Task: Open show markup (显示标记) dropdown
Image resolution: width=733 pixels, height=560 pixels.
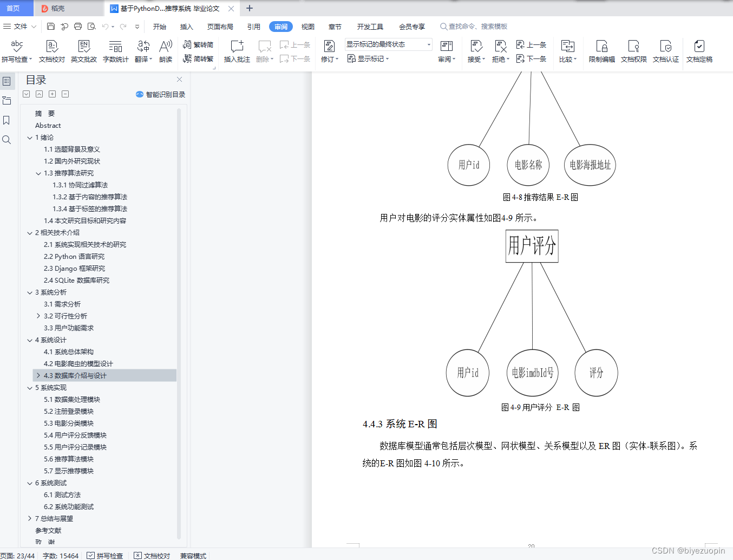Action: (x=368, y=58)
